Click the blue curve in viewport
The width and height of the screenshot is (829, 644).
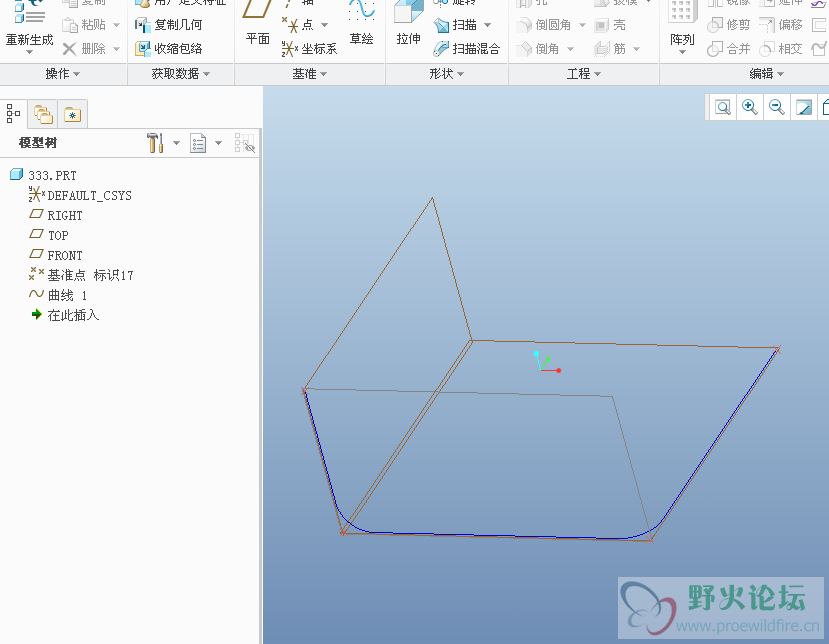(497, 535)
